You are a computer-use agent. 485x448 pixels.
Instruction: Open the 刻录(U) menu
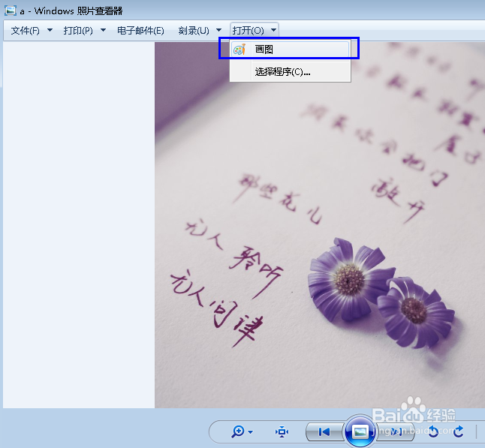pyautogui.click(x=194, y=30)
